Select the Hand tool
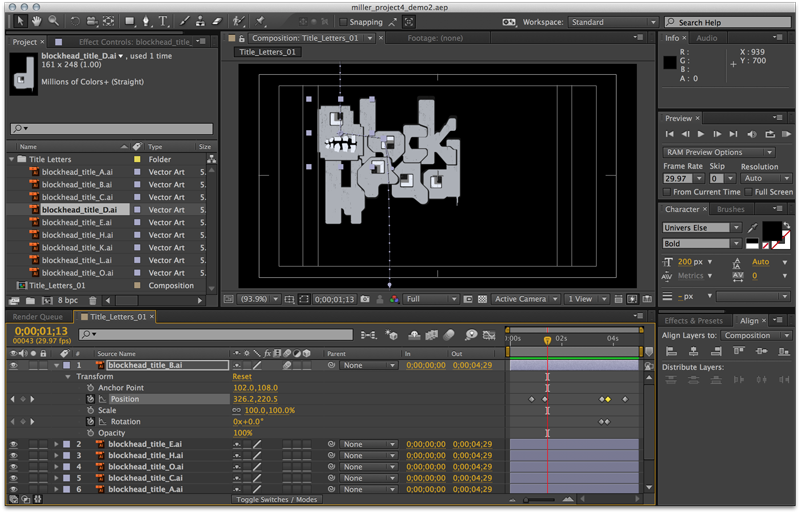 pyautogui.click(x=37, y=21)
